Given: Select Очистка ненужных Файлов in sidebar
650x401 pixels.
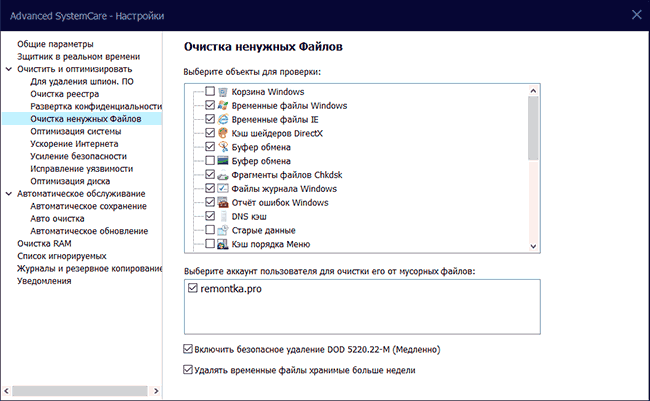Looking at the screenshot, I should [86, 119].
